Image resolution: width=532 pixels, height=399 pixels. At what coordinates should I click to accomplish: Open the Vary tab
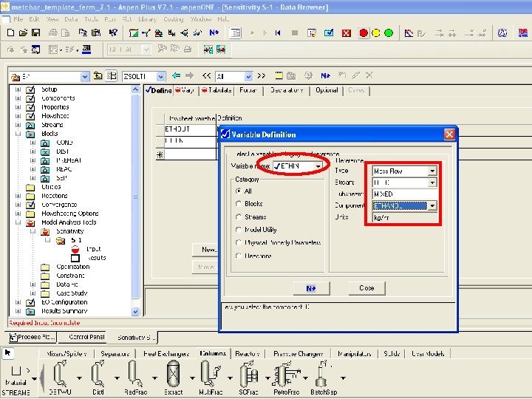[x=185, y=90]
